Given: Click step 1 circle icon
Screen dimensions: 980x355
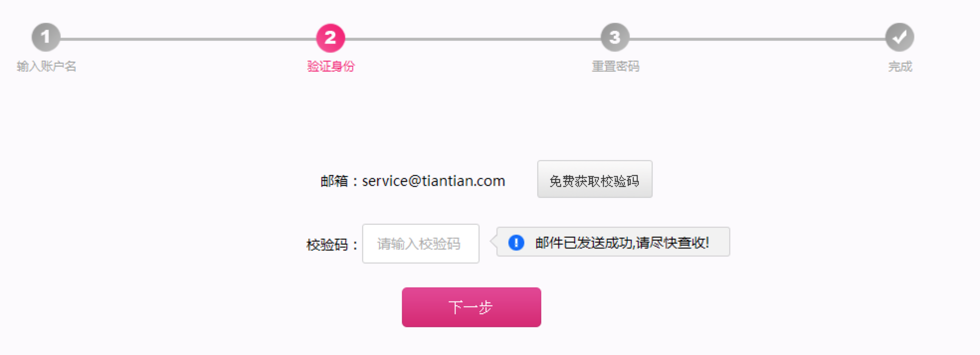Looking at the screenshot, I should click(x=46, y=37).
